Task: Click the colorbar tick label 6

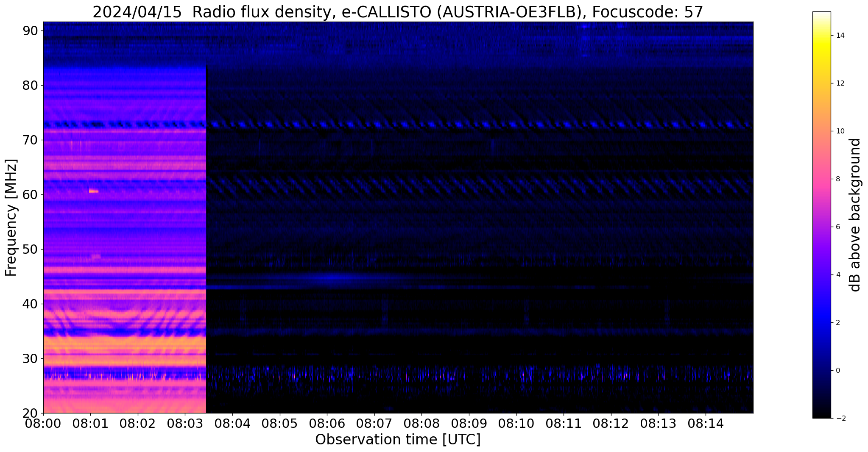Action: tap(837, 227)
